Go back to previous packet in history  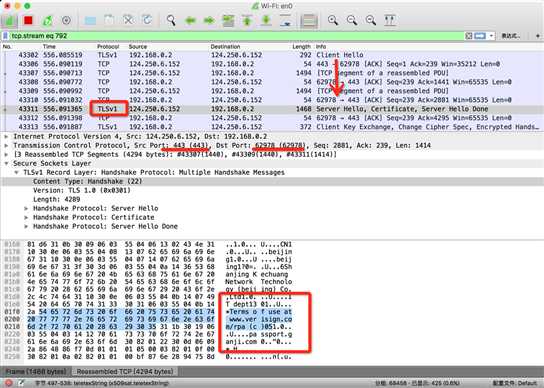(190, 20)
